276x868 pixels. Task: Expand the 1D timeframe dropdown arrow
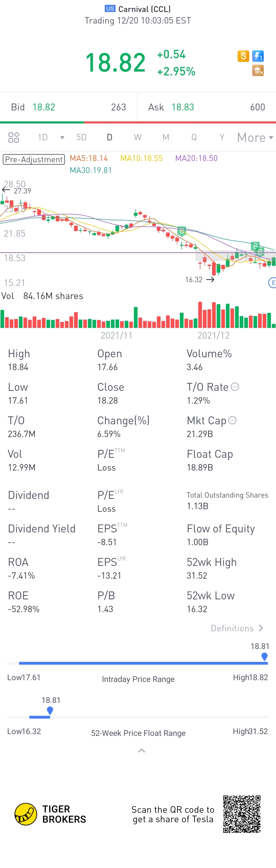coord(62,138)
